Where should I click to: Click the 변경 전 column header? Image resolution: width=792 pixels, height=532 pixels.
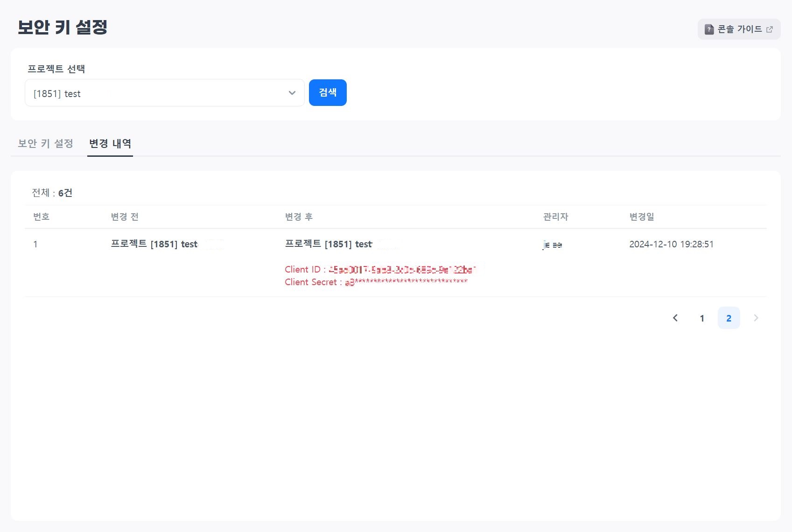coord(125,217)
